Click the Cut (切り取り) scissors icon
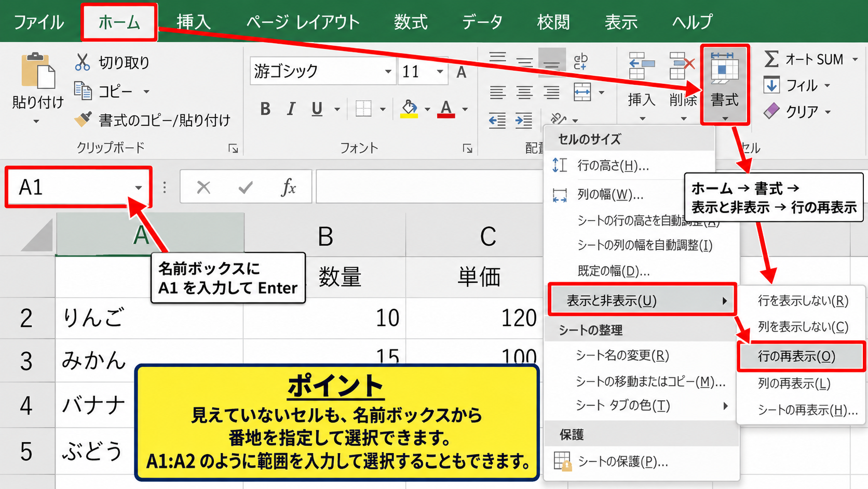868x489 pixels. click(x=82, y=62)
